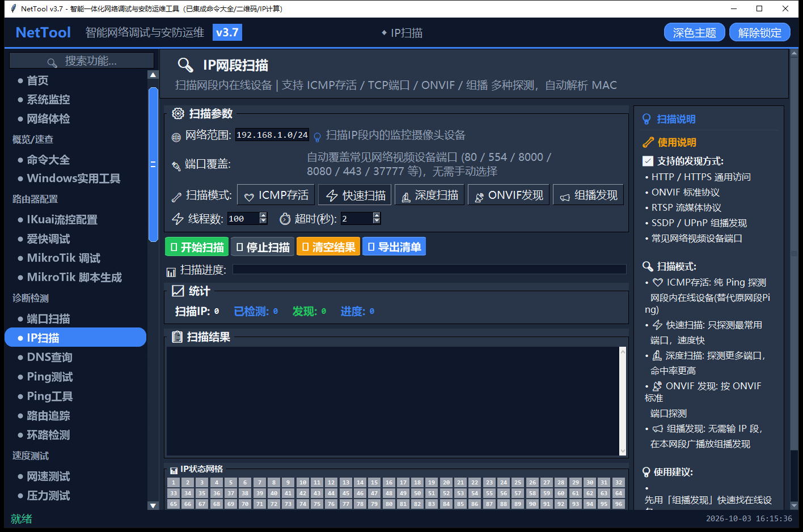The height and width of the screenshot is (532, 803).
Task: Select cell 10 in IP状态网格
Action: [x=303, y=483]
